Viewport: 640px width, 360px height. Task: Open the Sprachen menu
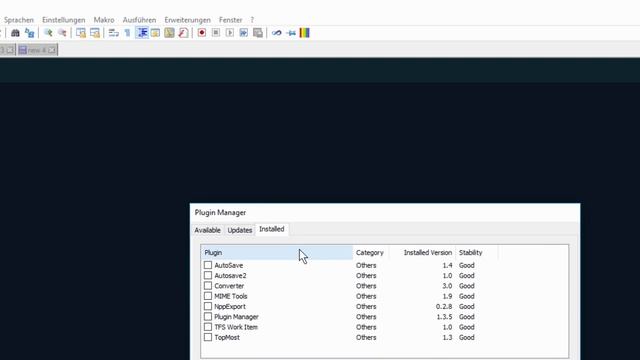[x=19, y=20]
